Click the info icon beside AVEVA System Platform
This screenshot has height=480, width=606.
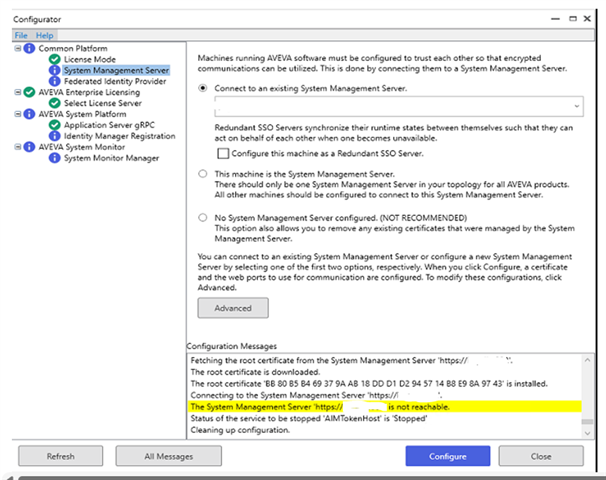(x=29, y=114)
